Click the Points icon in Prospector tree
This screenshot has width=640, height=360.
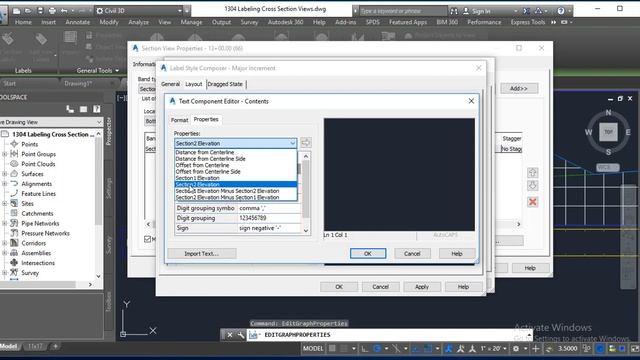14,144
